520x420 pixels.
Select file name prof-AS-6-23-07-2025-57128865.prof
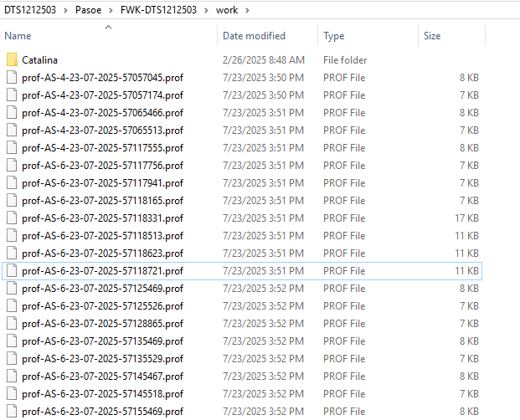pos(102,323)
